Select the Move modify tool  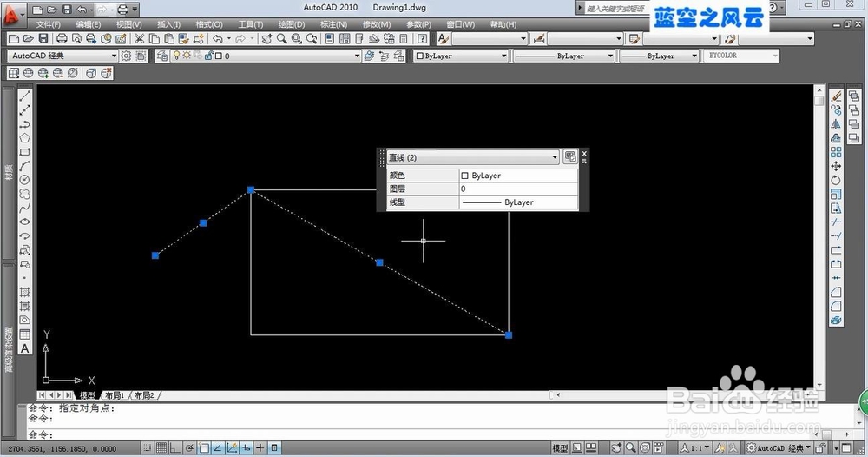coord(836,166)
